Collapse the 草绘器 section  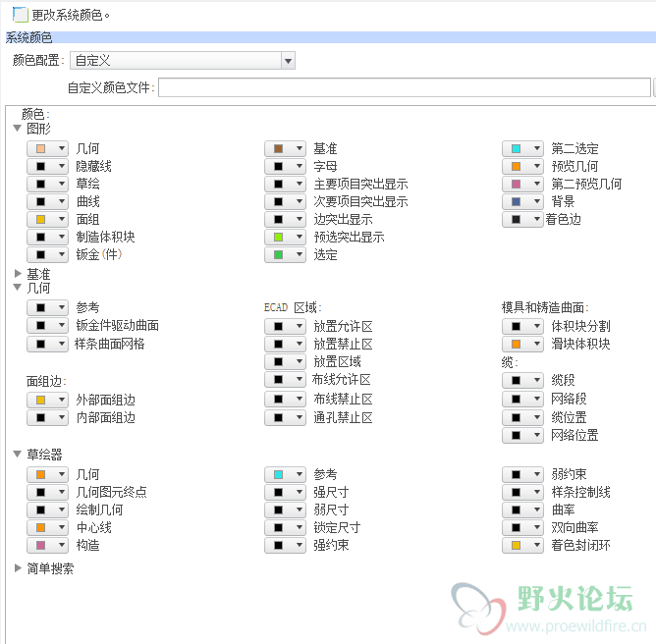(17, 454)
